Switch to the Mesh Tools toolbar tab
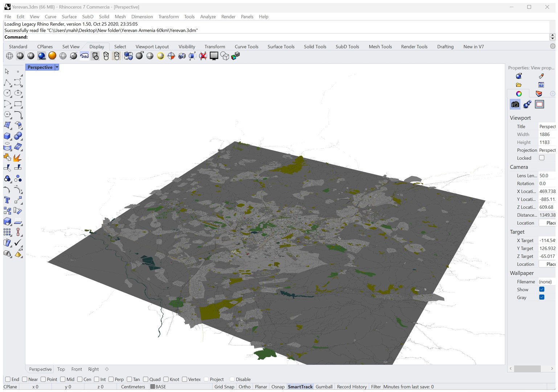Image resolution: width=558 pixels, height=392 pixels. tap(380, 46)
